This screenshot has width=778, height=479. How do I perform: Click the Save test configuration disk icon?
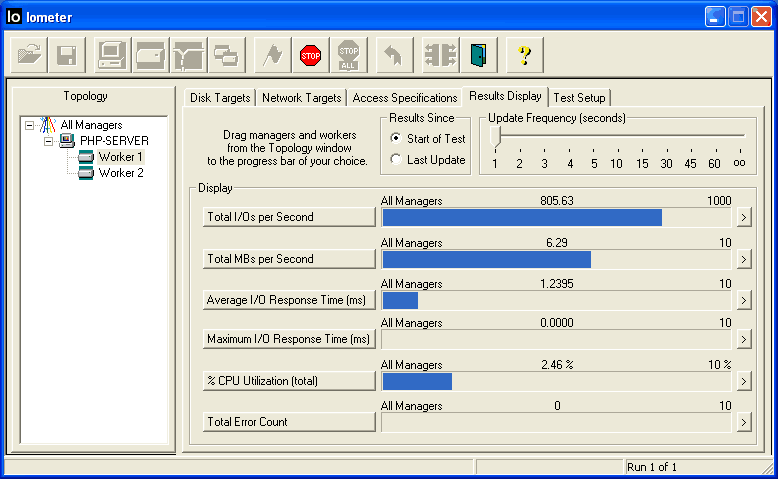pyautogui.click(x=67, y=55)
